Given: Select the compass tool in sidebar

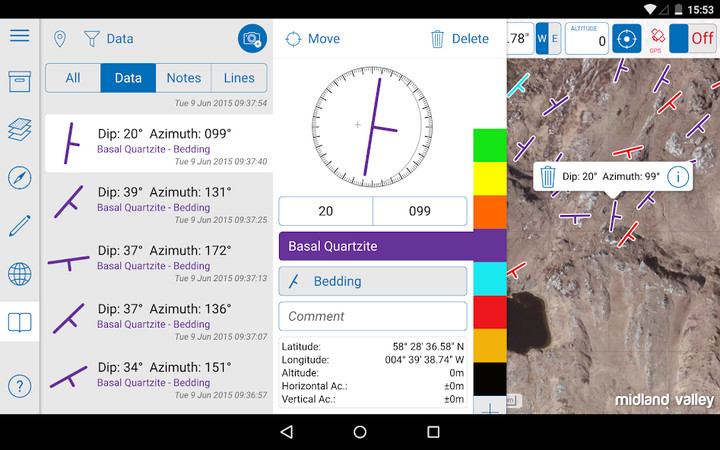Looking at the screenshot, I should [19, 178].
